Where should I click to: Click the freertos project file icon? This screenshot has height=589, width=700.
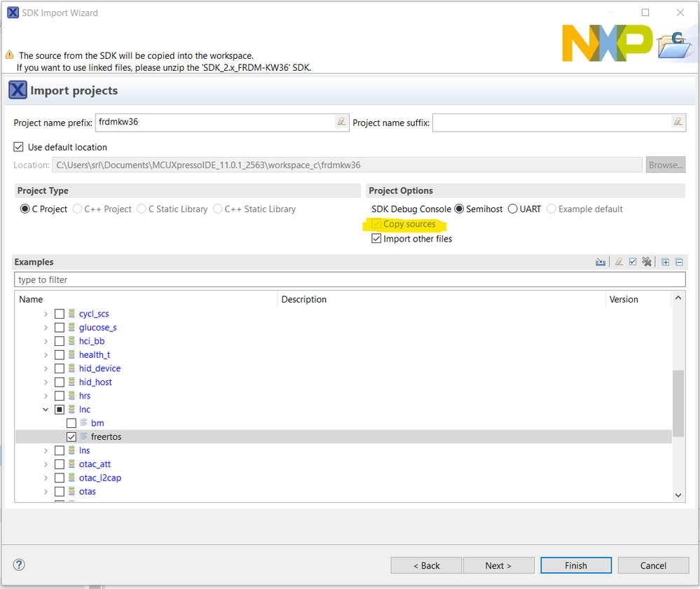[x=83, y=436]
